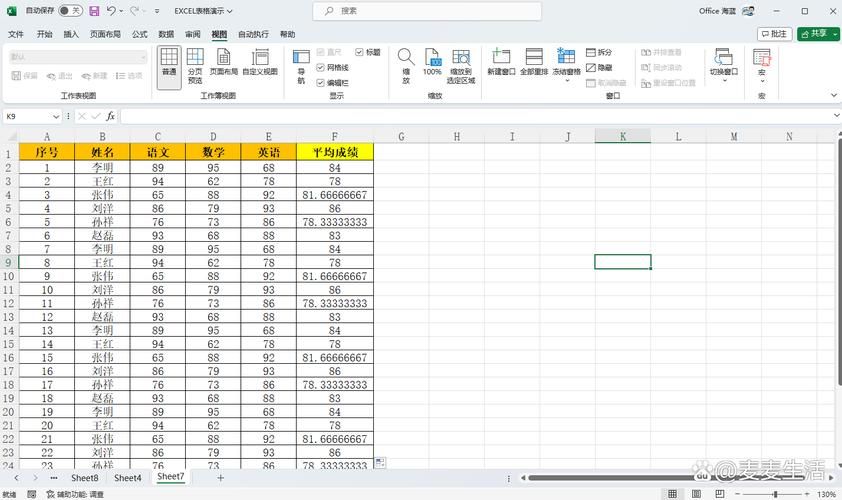The width and height of the screenshot is (842, 500).
Task: Switch to the 数据 ribbon tab
Action: 166,34
